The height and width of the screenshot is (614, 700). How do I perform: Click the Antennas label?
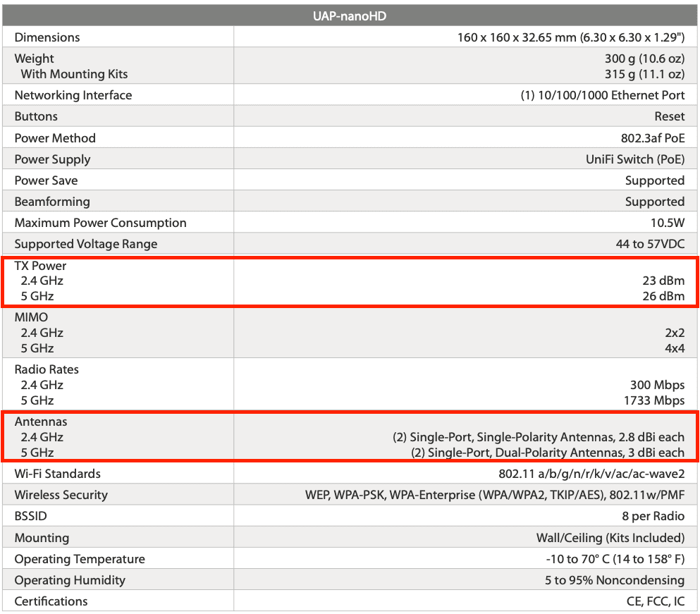[41, 422]
